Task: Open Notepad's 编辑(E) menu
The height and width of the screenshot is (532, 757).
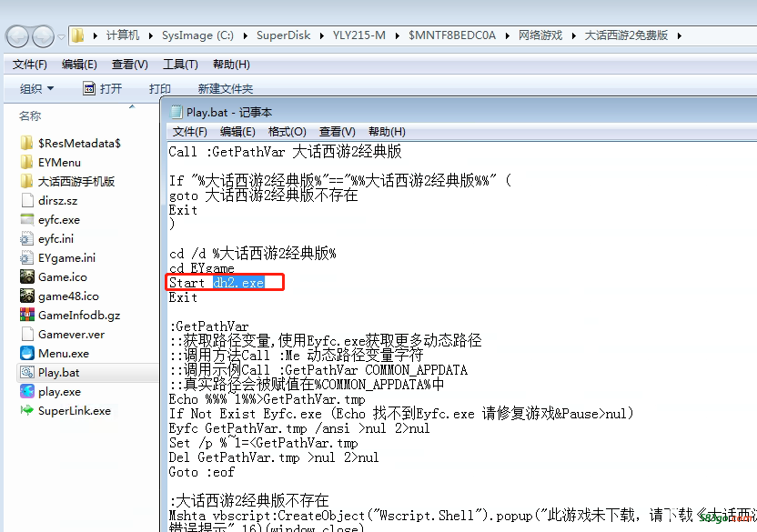Action: click(237, 132)
